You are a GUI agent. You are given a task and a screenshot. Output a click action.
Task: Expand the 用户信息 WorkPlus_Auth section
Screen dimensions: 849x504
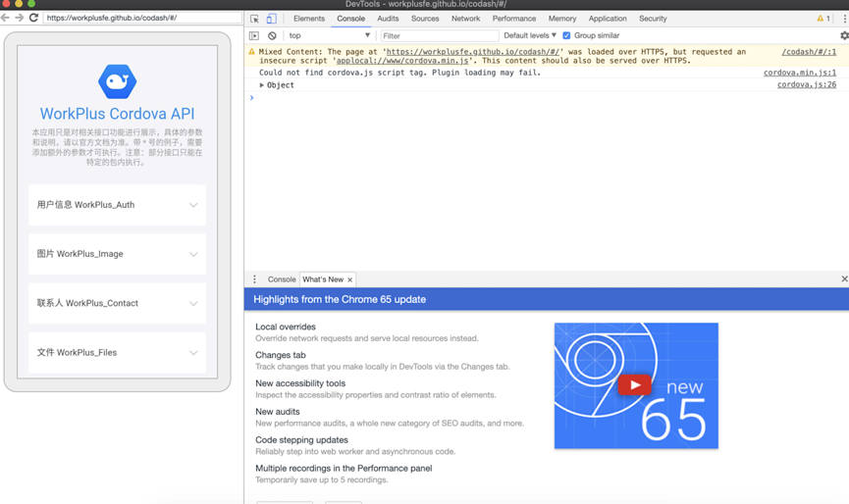[117, 205]
